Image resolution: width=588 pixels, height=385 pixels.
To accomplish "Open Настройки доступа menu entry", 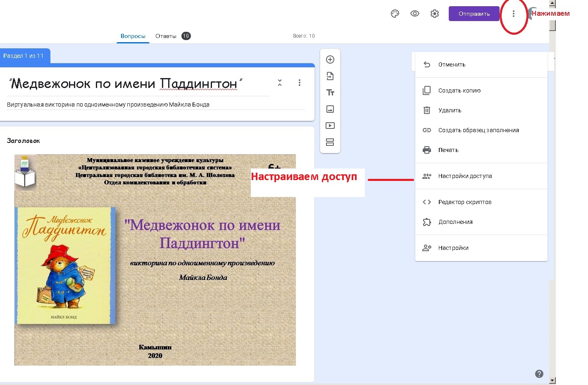I will pos(481,176).
